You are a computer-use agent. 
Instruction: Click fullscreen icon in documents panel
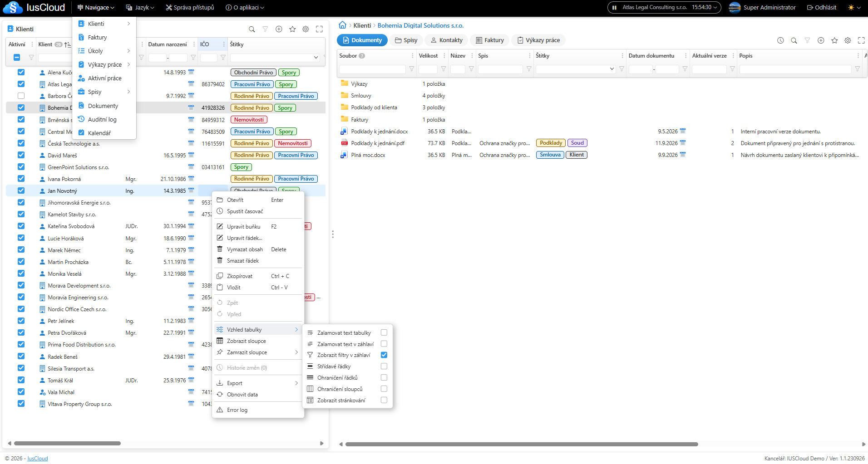(x=861, y=40)
